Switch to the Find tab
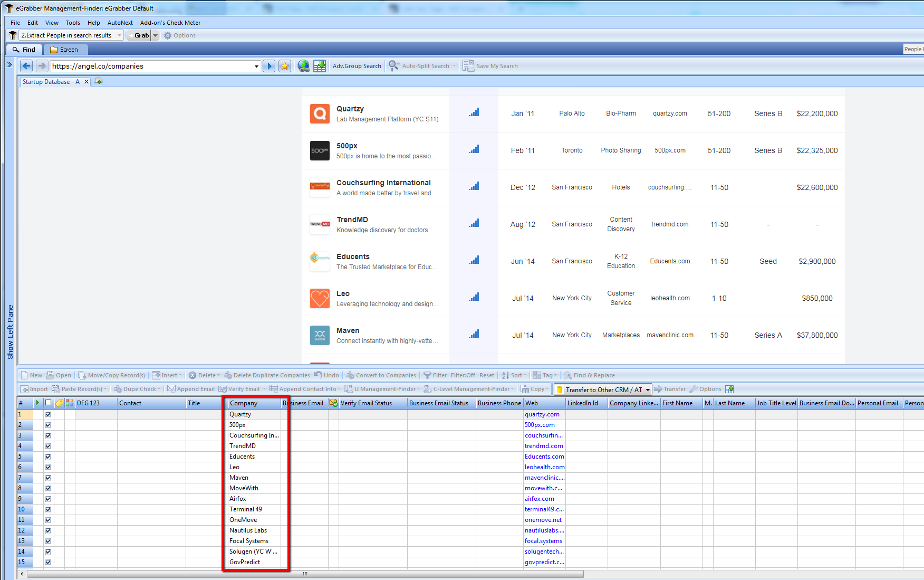Viewport: 924px width, 580px height. click(x=24, y=50)
